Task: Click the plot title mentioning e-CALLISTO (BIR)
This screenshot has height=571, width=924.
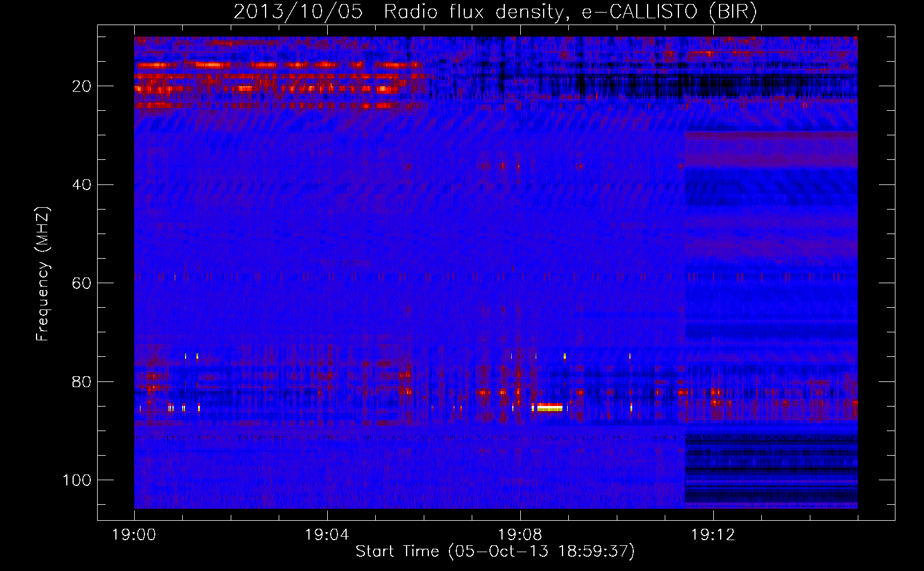Action: (x=495, y=12)
